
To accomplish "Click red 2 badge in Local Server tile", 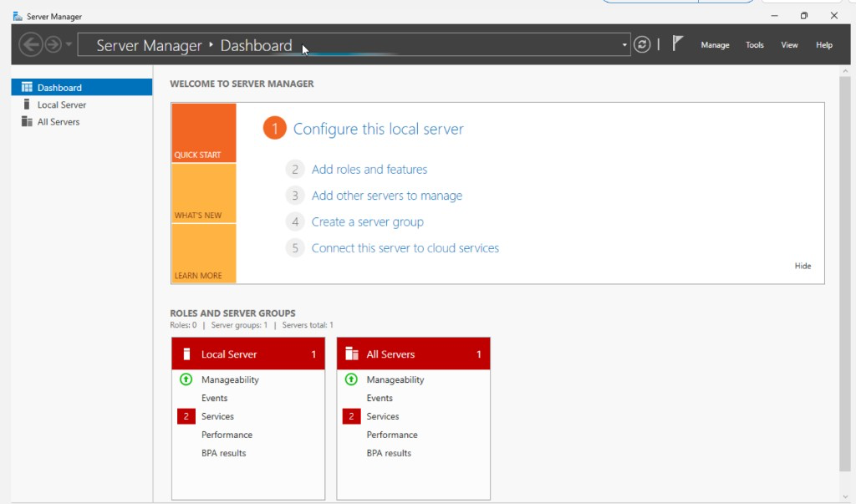I will tap(186, 416).
